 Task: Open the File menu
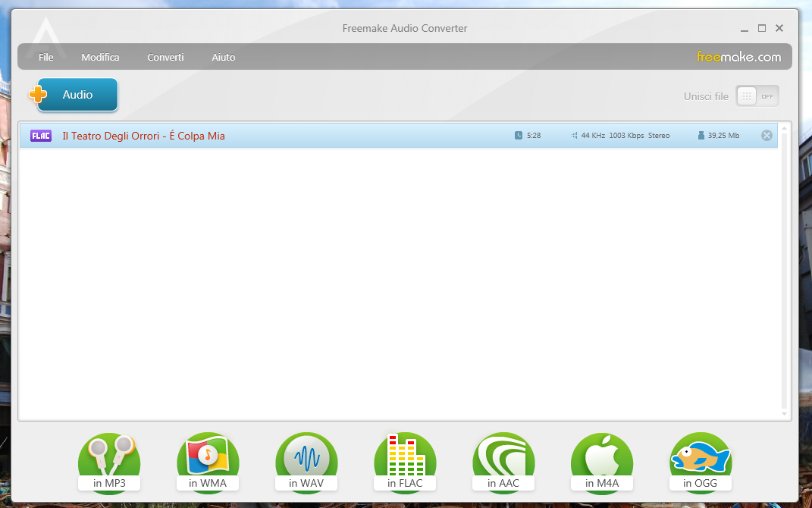coord(46,58)
